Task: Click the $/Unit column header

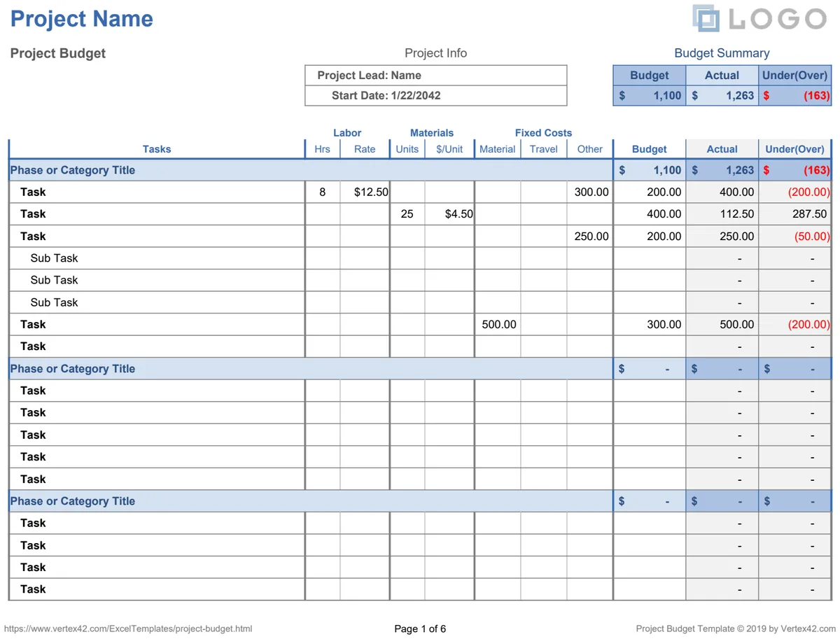Action: coord(449,149)
